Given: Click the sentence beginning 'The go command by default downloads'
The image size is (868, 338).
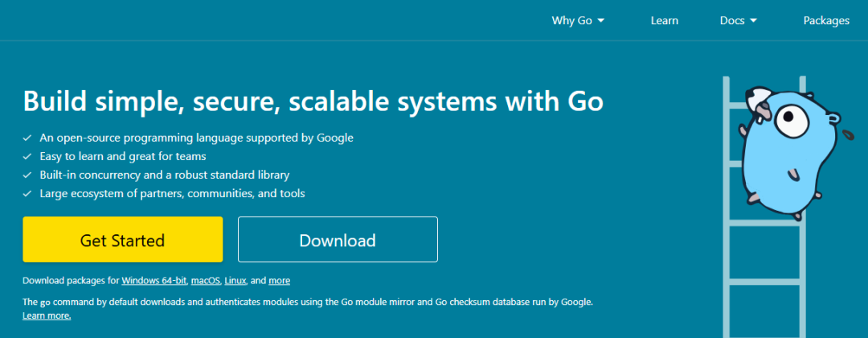Looking at the screenshot, I should pyautogui.click(x=308, y=302).
